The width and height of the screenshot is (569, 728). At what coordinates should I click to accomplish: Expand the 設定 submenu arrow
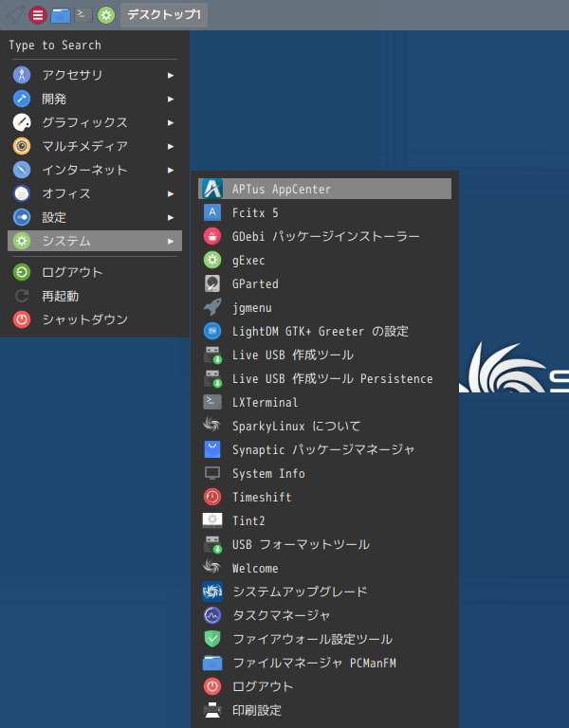[171, 217]
